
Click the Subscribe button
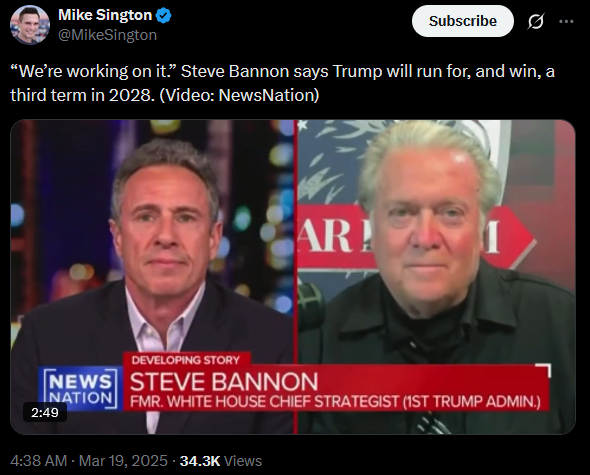tap(462, 21)
